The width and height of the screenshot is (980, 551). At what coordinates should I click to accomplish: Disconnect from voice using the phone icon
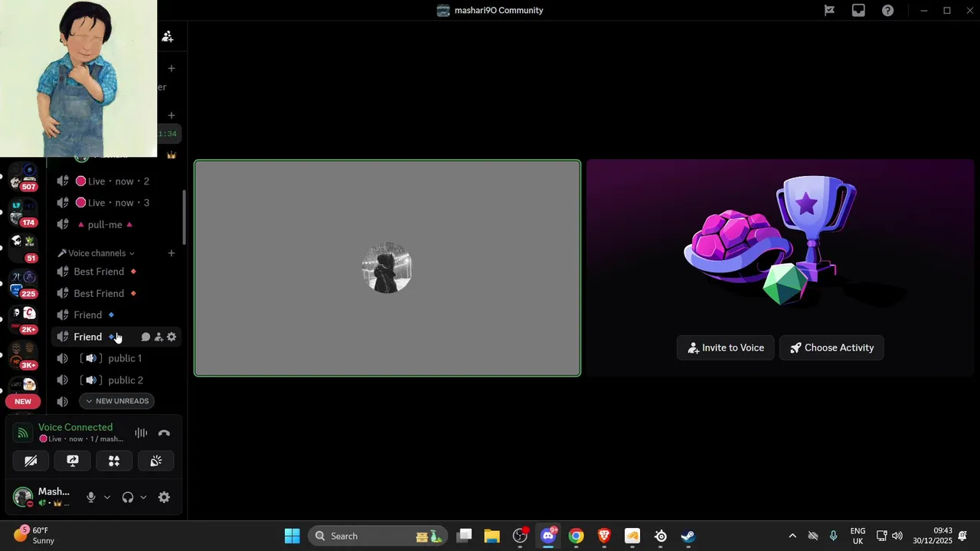(164, 433)
